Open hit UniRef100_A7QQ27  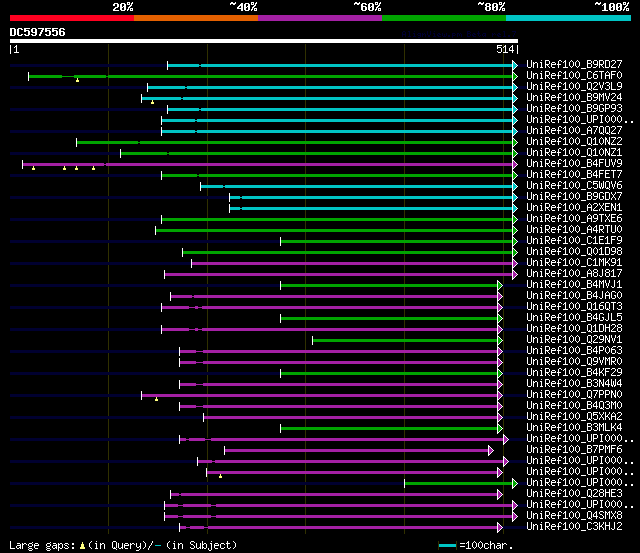pyautogui.click(x=574, y=130)
